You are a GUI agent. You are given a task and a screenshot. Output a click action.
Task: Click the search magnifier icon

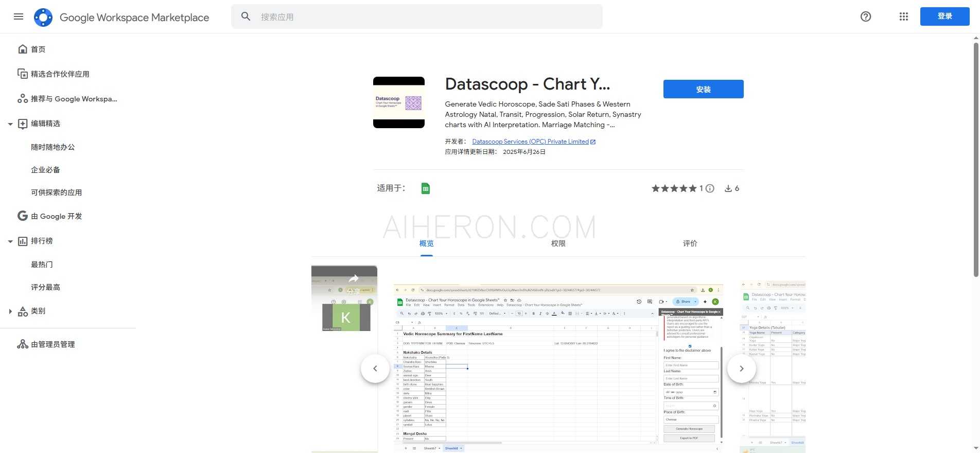(246, 16)
